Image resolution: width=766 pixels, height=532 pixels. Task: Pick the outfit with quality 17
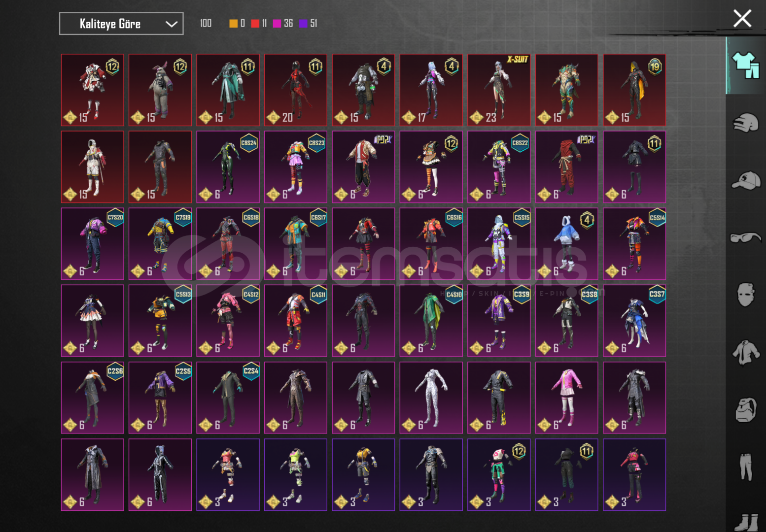coord(431,90)
